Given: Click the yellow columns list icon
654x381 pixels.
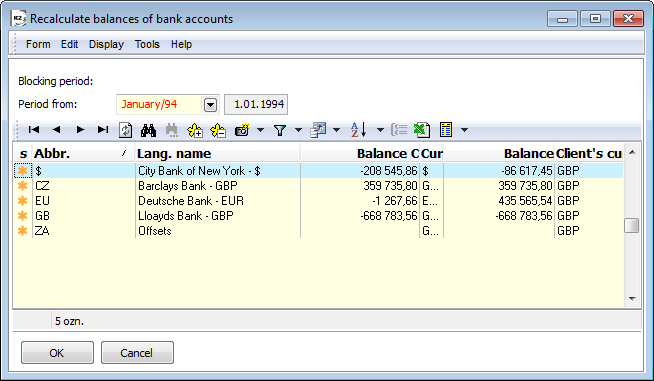Looking at the screenshot, I should (446, 130).
